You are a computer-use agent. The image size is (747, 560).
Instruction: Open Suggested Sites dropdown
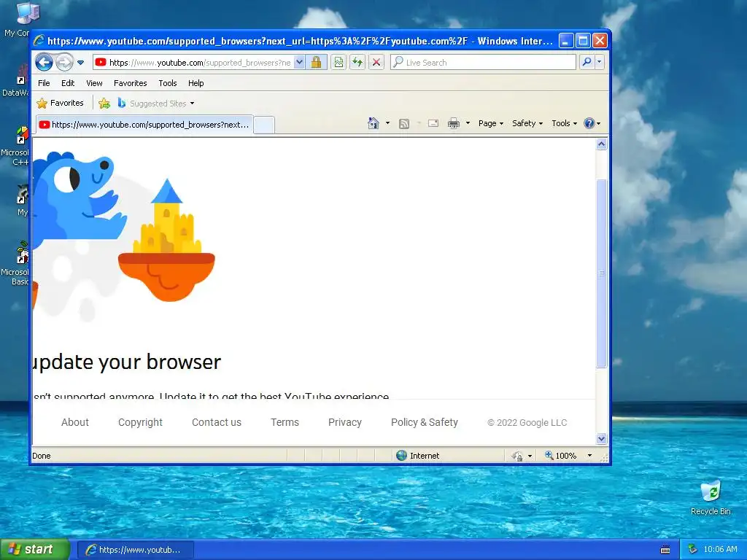tap(156, 104)
